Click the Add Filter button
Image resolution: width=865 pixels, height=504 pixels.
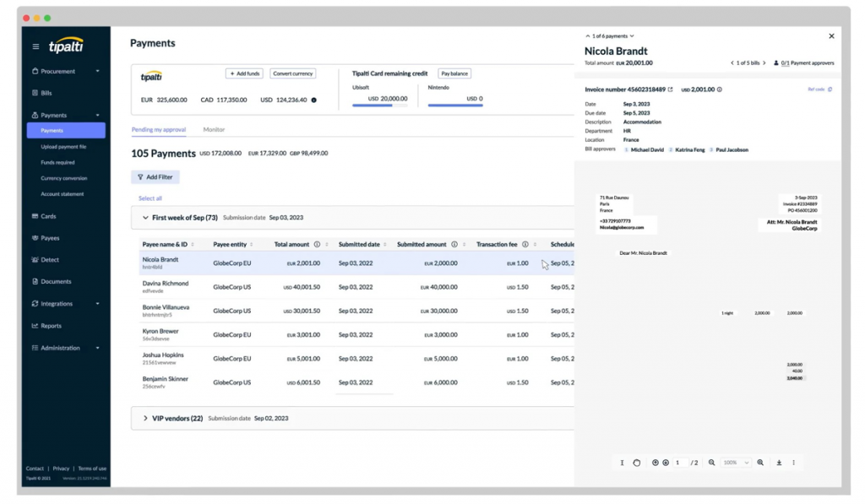point(155,177)
